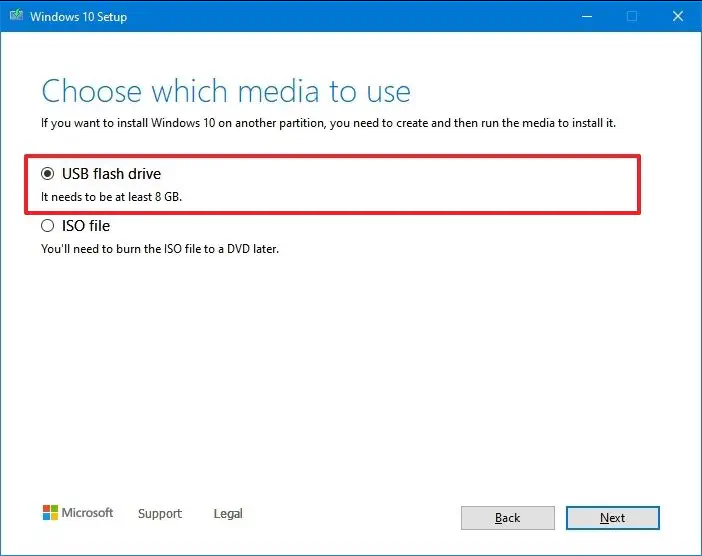Click the burn ISO to DVD note
The image size is (702, 556).
(160, 249)
